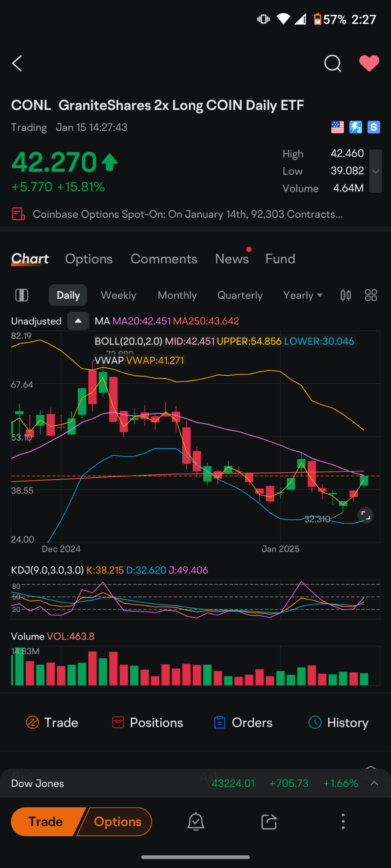This screenshot has height=868, width=391.
Task: Switch to the Chart tab
Action: [x=30, y=259]
